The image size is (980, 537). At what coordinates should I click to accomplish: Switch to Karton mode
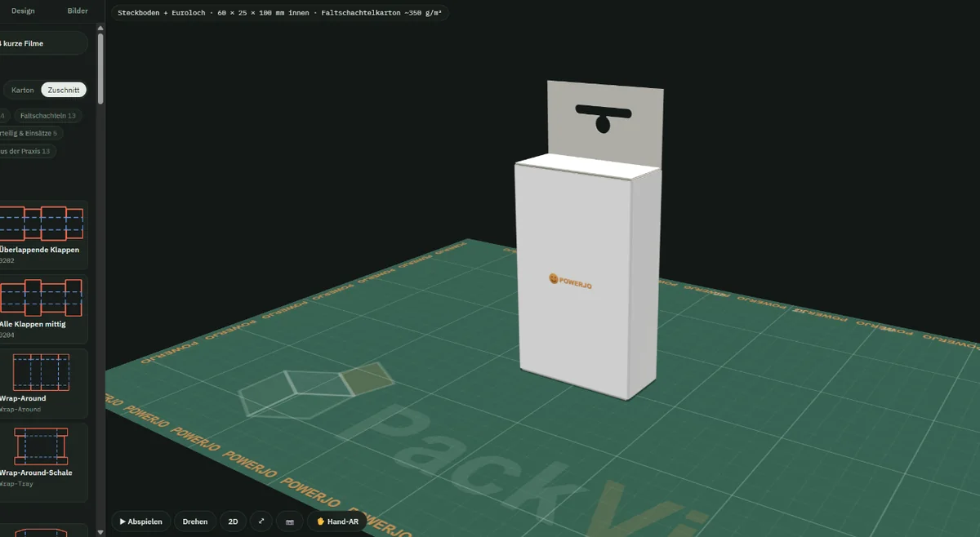coord(23,90)
